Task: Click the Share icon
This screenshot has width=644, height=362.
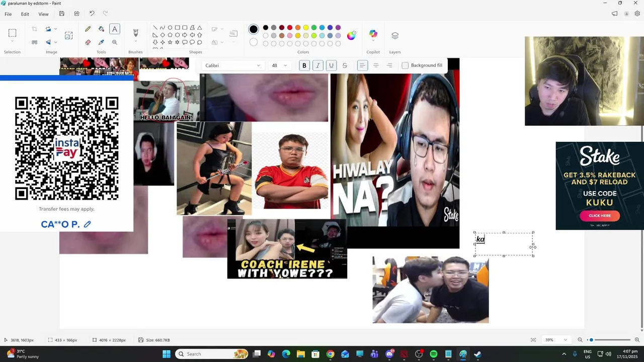Action: pos(76,14)
